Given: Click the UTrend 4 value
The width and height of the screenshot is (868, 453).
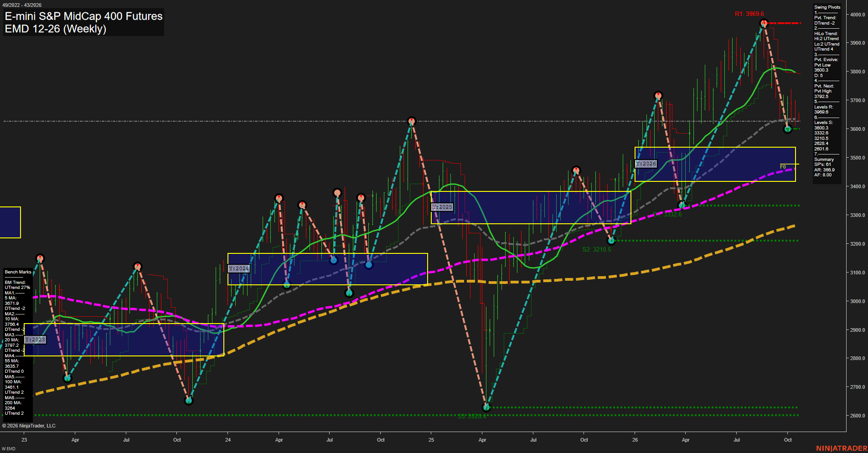Looking at the screenshot, I should [824, 49].
